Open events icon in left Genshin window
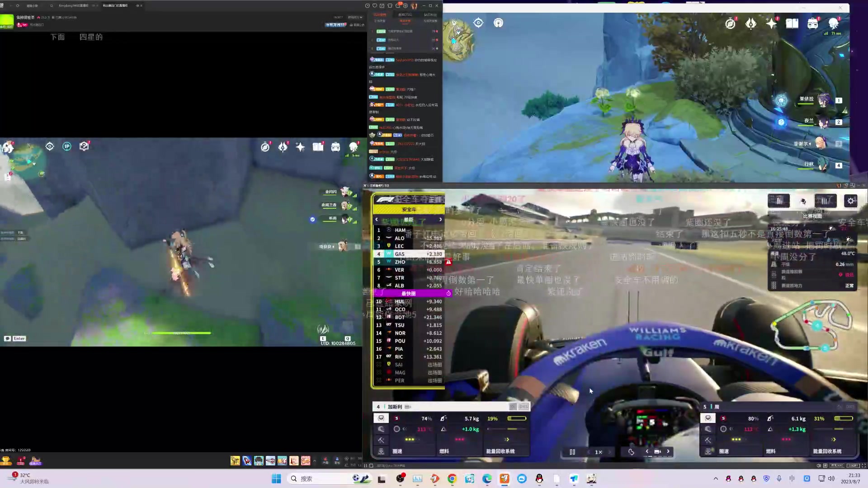 [283, 147]
